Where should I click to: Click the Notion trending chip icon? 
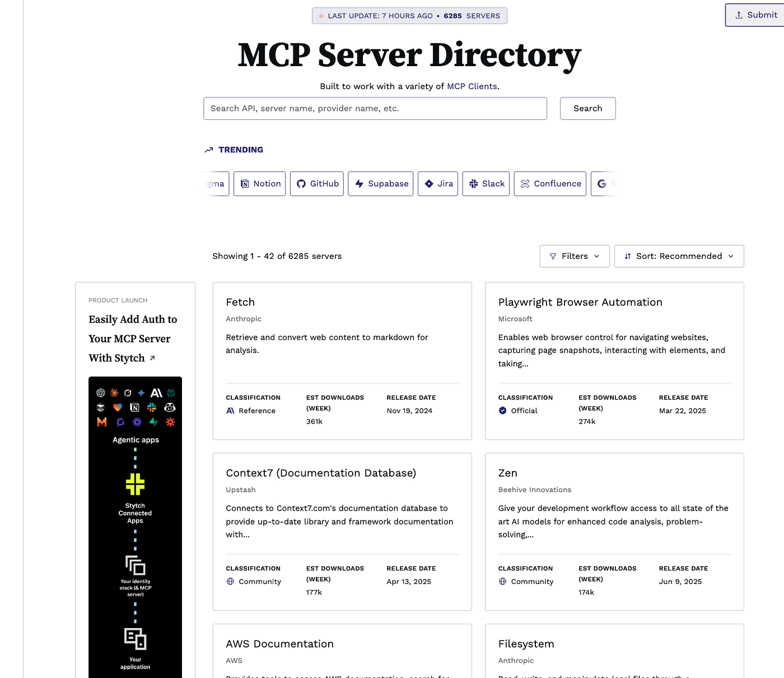(x=245, y=184)
